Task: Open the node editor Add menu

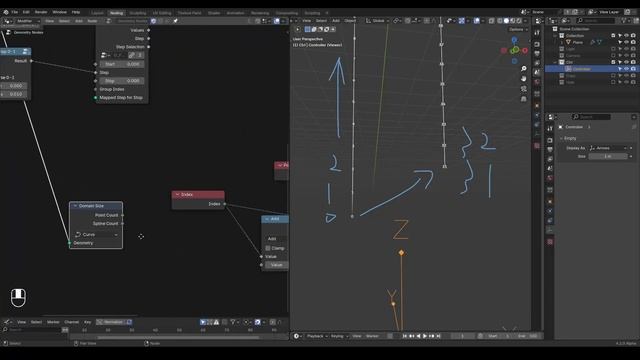Action: coord(79,21)
